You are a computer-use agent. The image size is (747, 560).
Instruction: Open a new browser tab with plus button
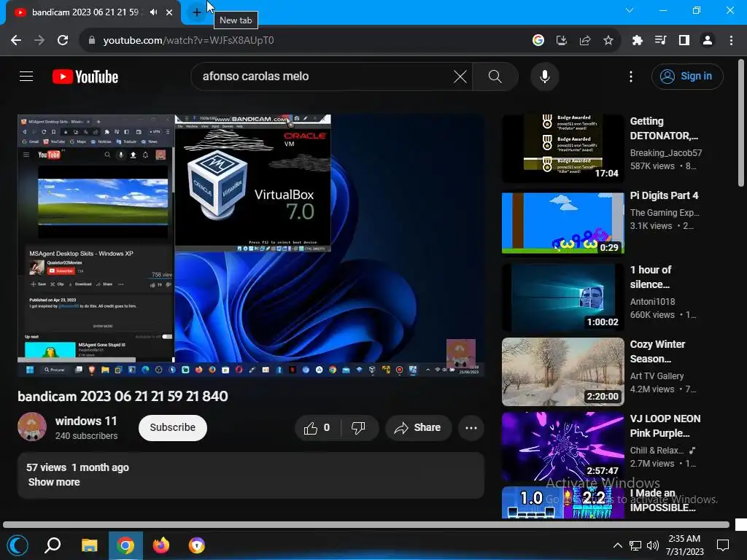197,12
